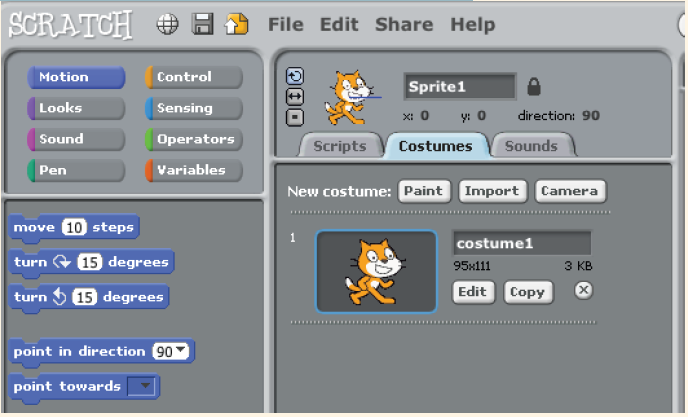
Task: Select the don't-rotate rotation style button
Action: point(295,117)
